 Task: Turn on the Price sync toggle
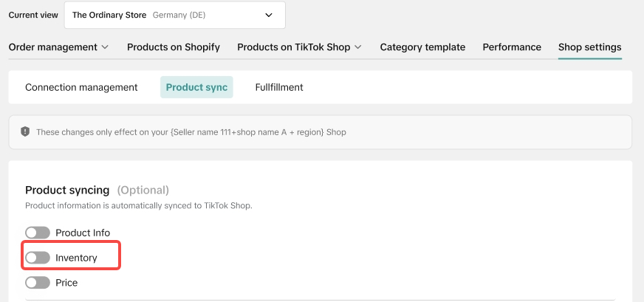pyautogui.click(x=38, y=283)
